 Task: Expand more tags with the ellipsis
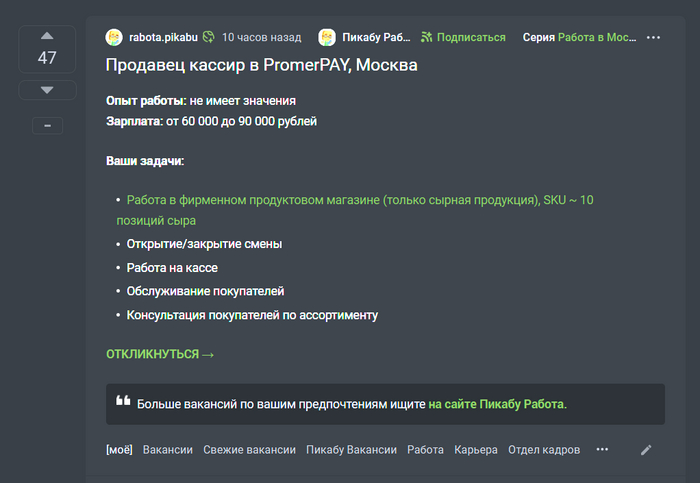coord(602,450)
